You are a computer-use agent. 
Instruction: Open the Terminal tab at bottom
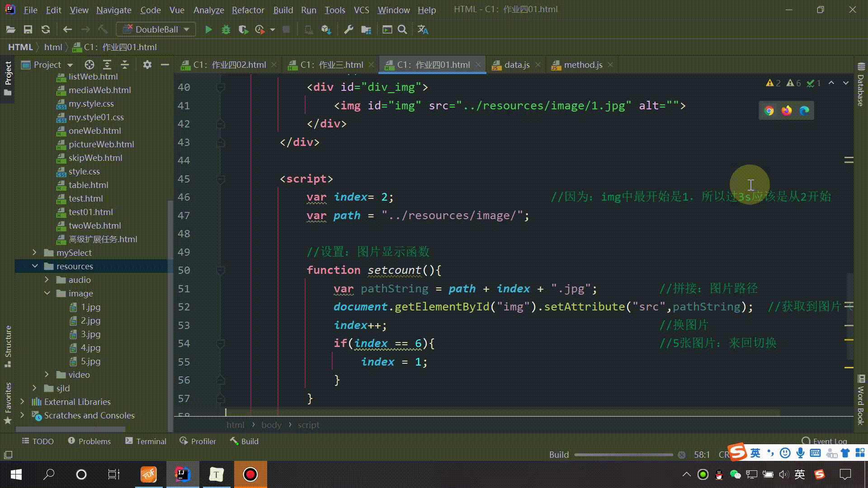click(x=151, y=441)
